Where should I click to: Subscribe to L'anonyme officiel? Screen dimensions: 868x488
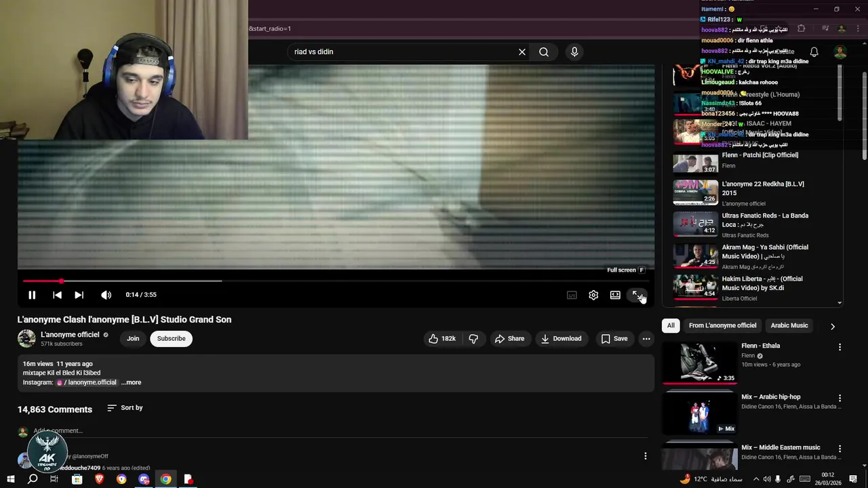point(171,338)
